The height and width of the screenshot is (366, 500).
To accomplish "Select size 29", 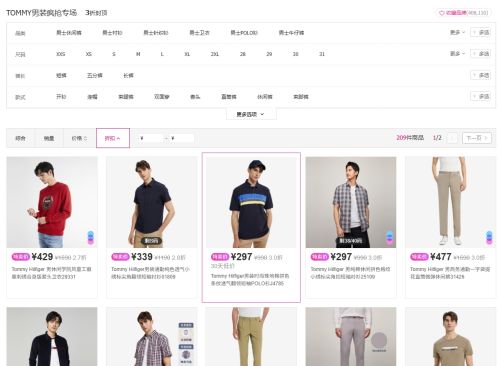I will point(269,54).
